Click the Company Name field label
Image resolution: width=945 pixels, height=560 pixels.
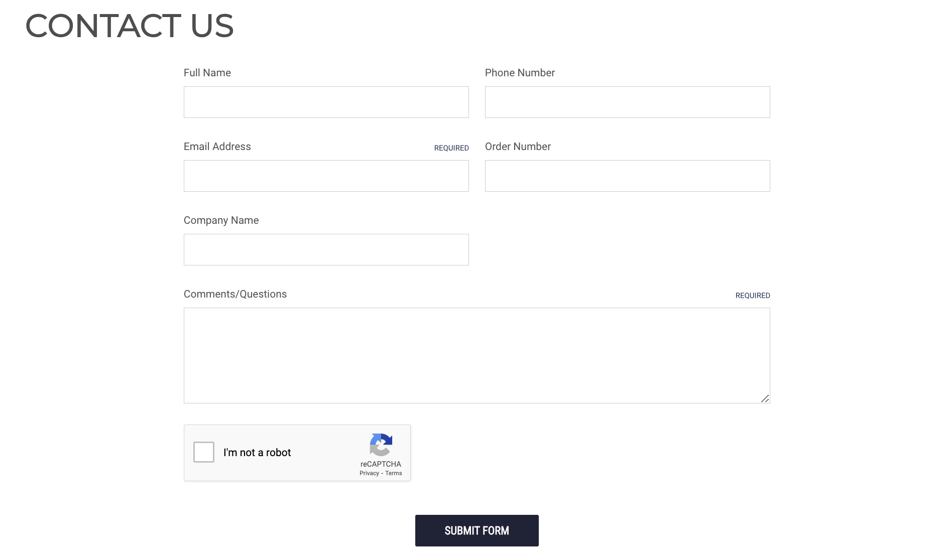coord(221,220)
